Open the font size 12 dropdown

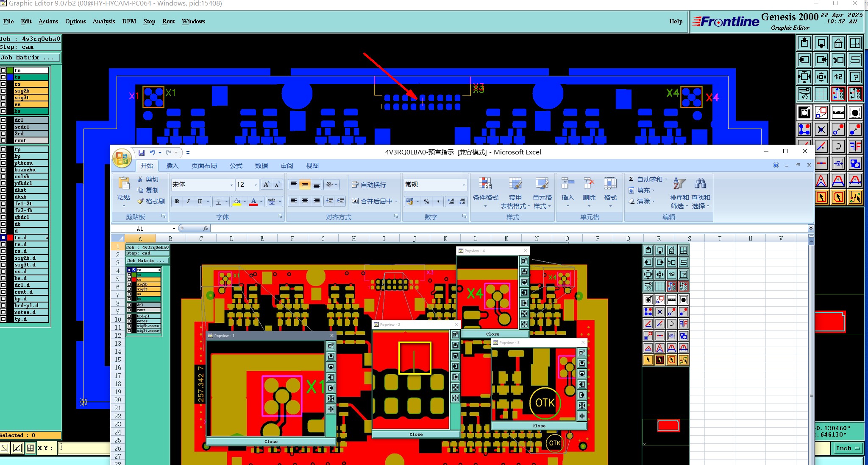coord(256,185)
